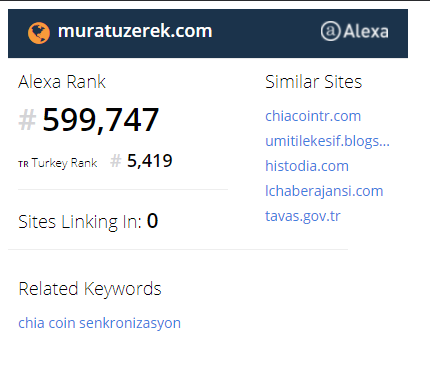Visit the histodia.com link

[x=307, y=166]
